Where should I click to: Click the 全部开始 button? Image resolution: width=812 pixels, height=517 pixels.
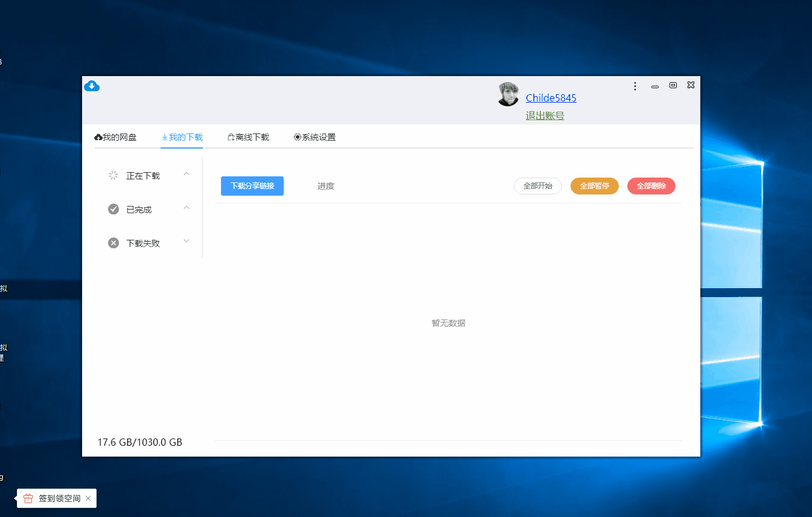[538, 186]
